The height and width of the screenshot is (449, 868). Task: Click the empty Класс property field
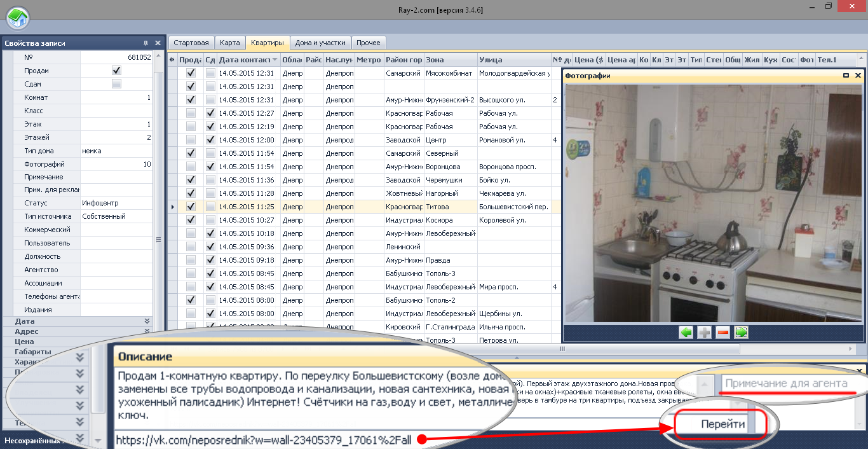click(x=116, y=111)
